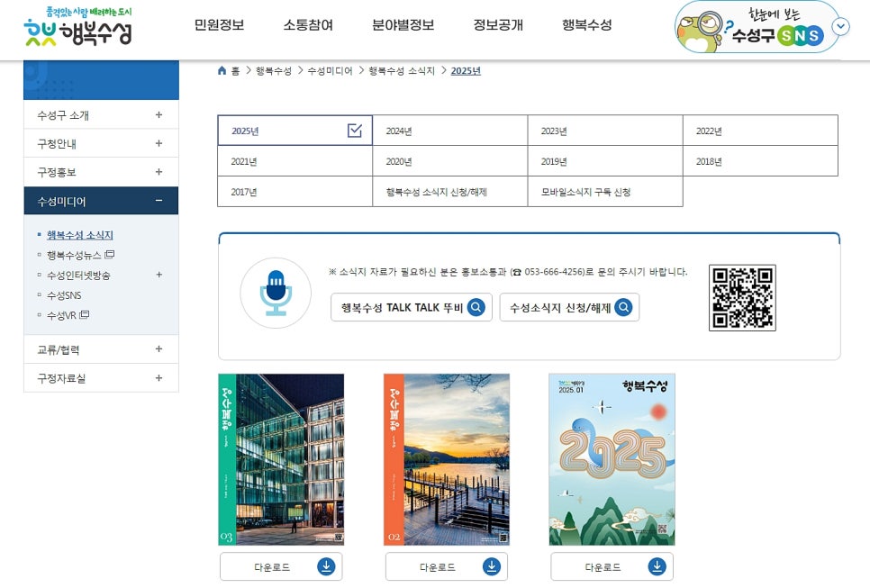Open the 소통참여 menu

click(308, 25)
